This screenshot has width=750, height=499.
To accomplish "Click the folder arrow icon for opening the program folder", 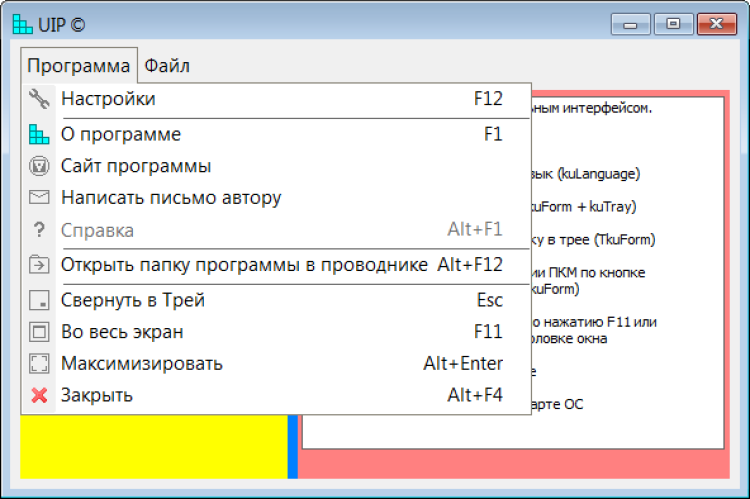I will [39, 265].
